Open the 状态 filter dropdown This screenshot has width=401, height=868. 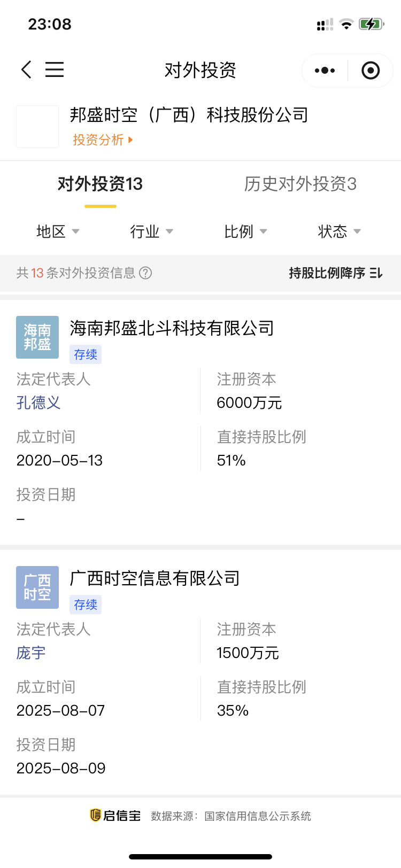[340, 231]
